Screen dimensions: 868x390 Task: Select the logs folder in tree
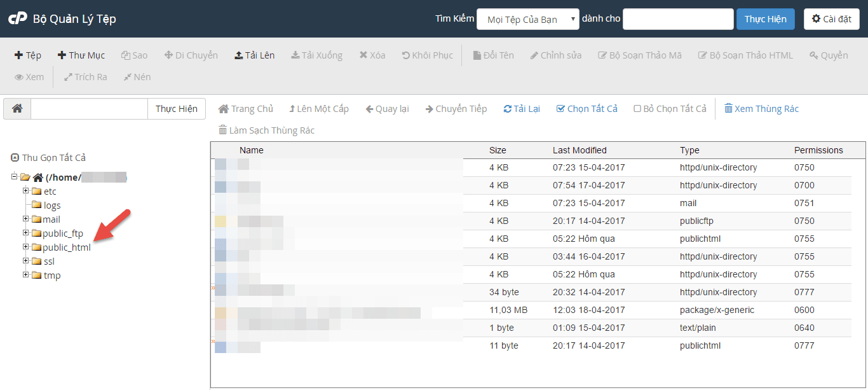tap(52, 205)
